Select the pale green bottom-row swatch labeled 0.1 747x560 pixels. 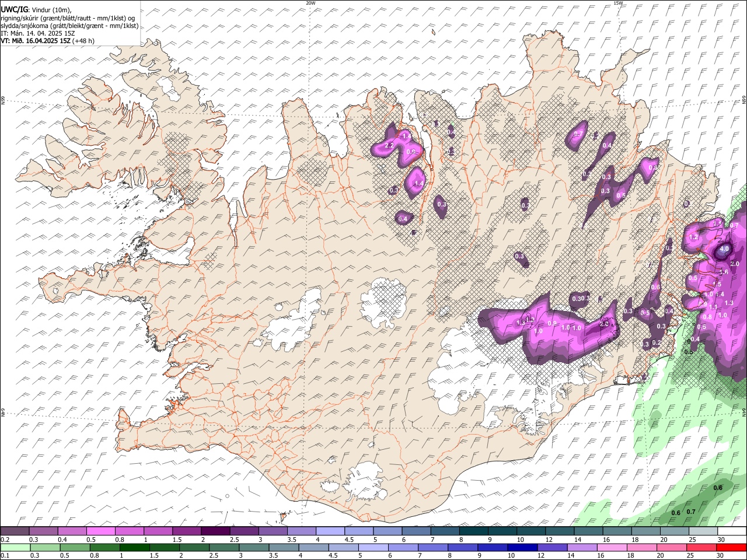[15, 547]
